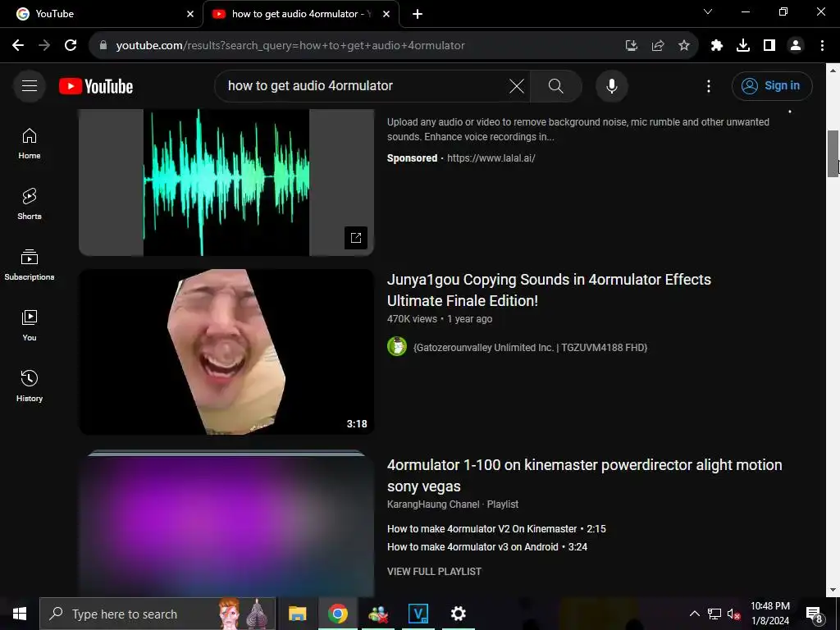The width and height of the screenshot is (840, 630).
Task: Bookmark this page with star icon
Action: [683, 46]
